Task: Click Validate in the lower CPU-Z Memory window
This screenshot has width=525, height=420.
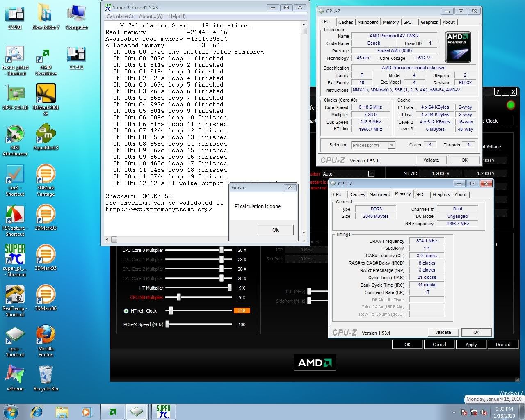Action: [x=443, y=332]
